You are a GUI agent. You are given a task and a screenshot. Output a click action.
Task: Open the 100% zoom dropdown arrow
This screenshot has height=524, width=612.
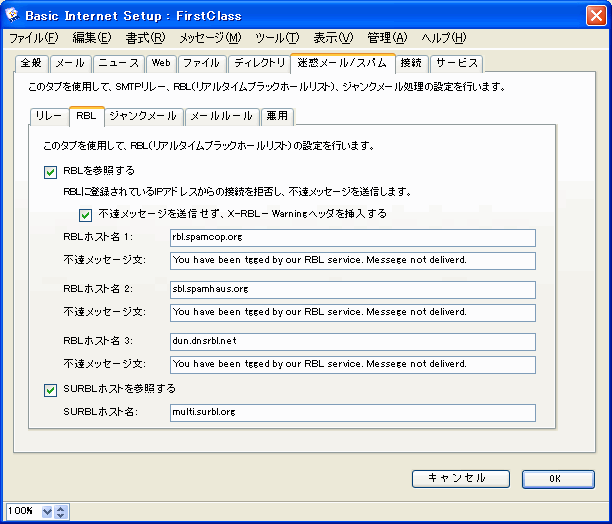46,512
